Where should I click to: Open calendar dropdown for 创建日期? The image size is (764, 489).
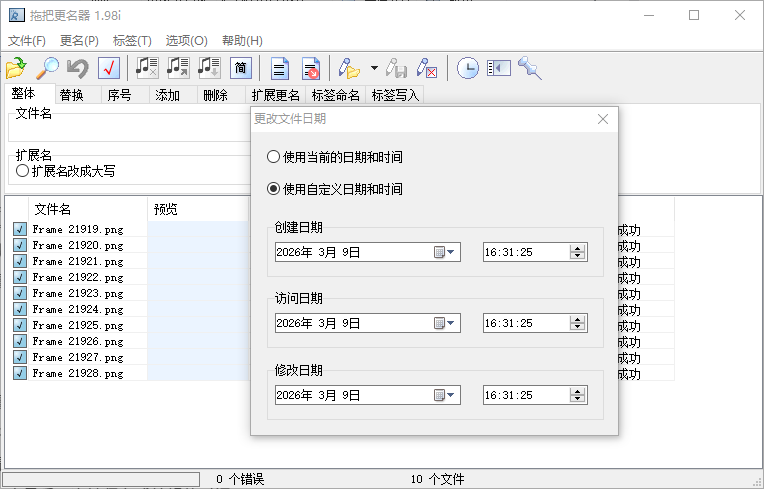pyautogui.click(x=444, y=252)
